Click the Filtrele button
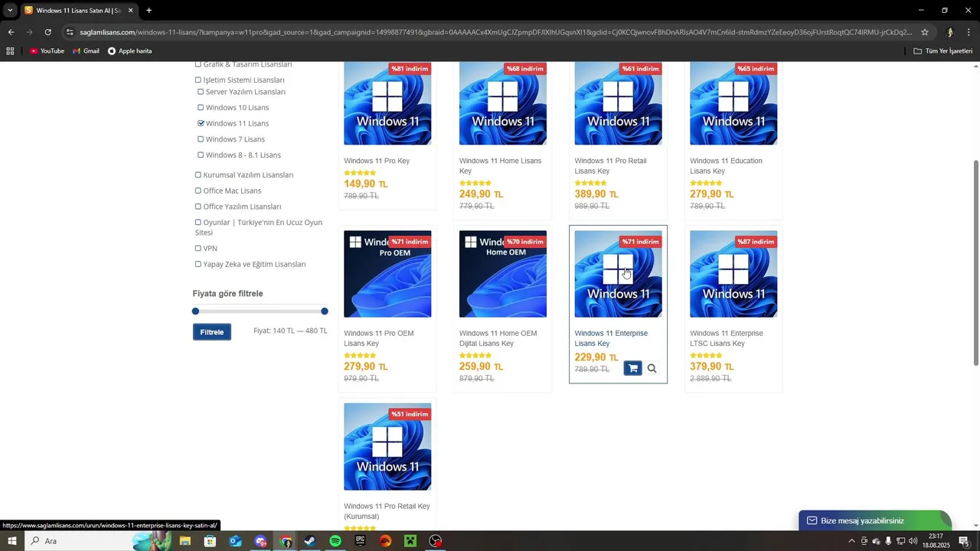The image size is (980, 551). pyautogui.click(x=212, y=332)
